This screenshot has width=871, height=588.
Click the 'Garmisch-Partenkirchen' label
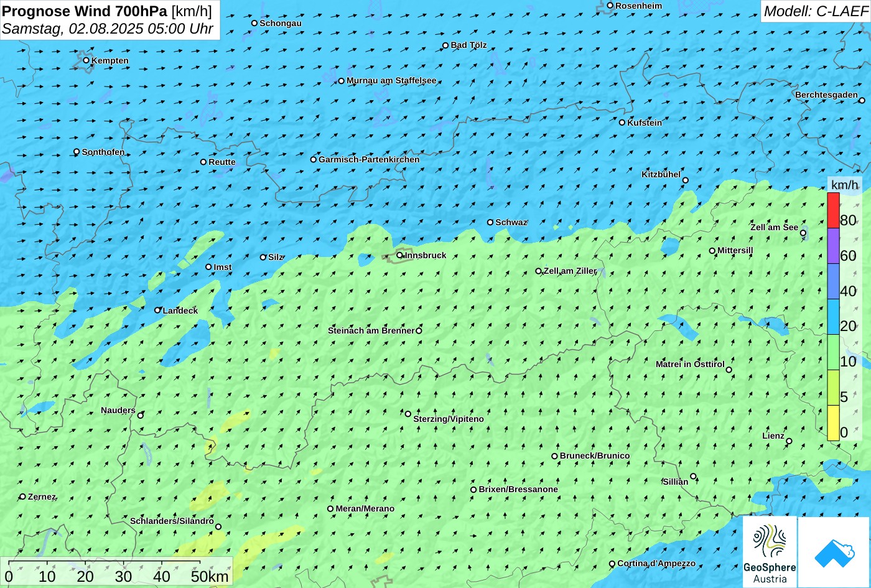click(x=369, y=159)
